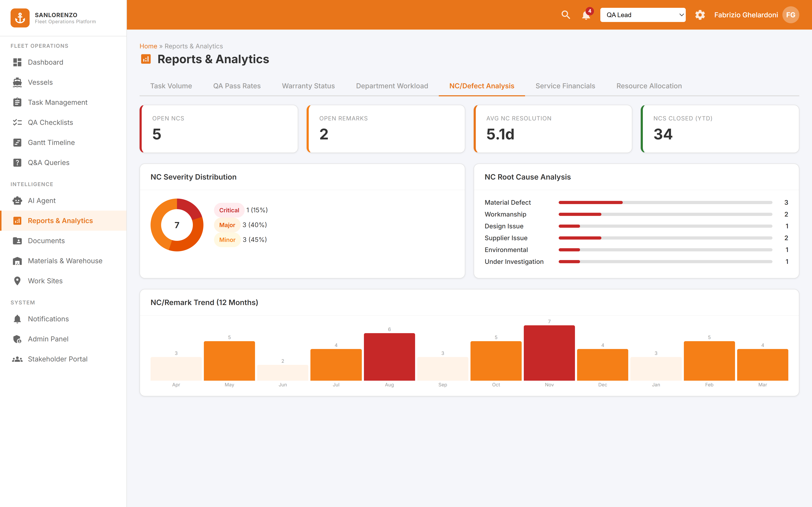The width and height of the screenshot is (812, 507).
Task: Click the Work Sites pin icon
Action: pyautogui.click(x=17, y=281)
